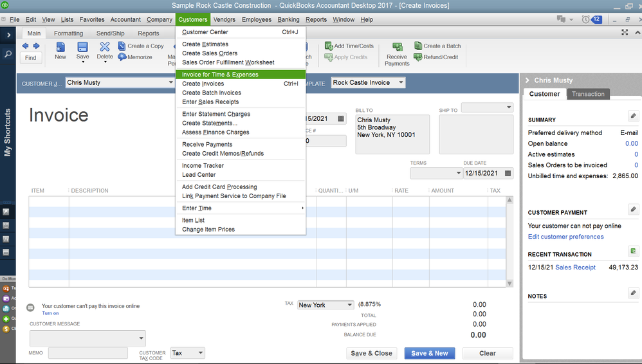This screenshot has height=364, width=642.
Task: Click Create a Batch
Action: 437,46
